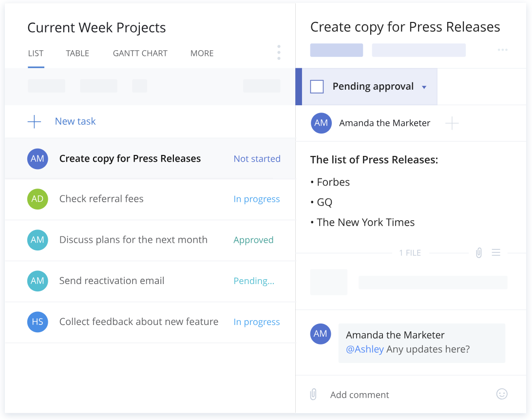Add assignee with plus icon next to Amanda
Screen dimensions: 532x420
[452, 123]
